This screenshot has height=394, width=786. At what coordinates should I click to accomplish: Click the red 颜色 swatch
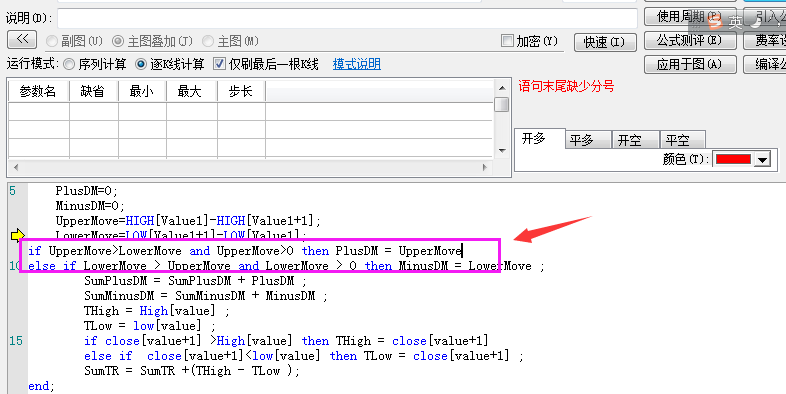pyautogui.click(x=733, y=159)
